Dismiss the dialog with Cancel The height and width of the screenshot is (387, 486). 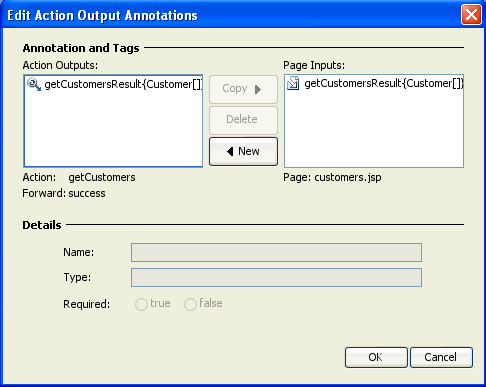pos(441,357)
